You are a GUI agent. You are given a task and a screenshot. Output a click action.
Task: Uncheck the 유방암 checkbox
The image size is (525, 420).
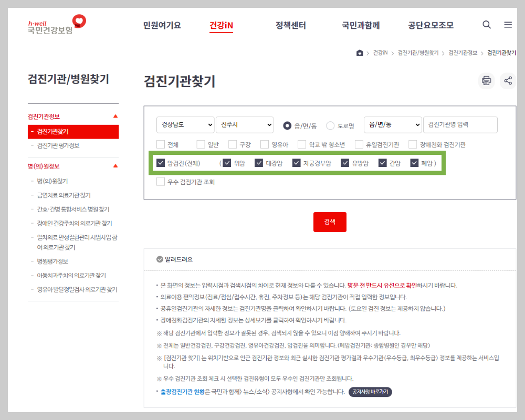[x=345, y=163]
